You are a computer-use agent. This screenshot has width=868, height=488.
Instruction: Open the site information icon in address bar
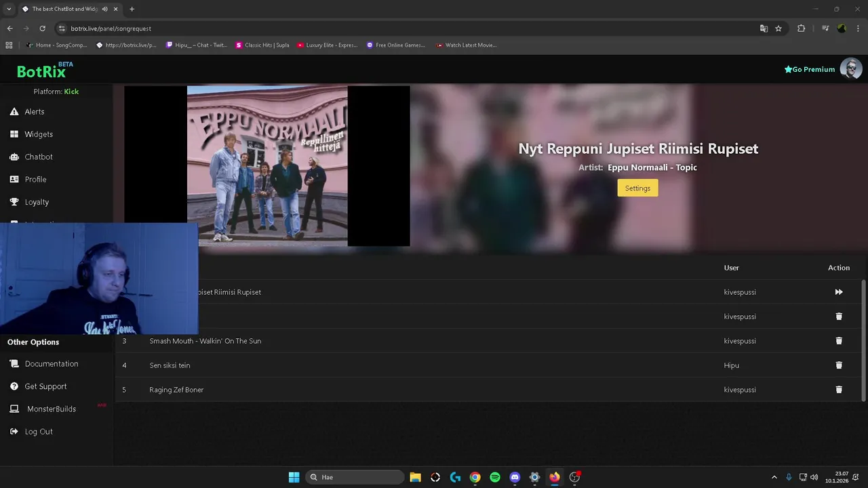62,28
